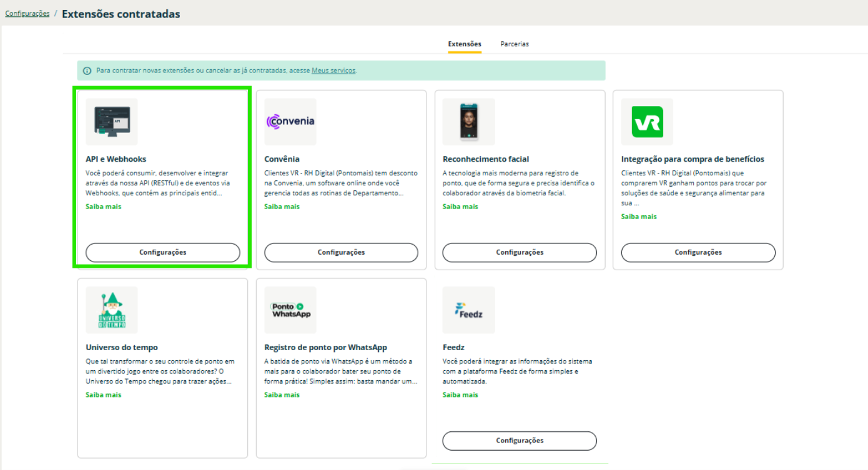Go back via Configurações breadcrumb link
Viewport: 868px width, 470px height.
[x=27, y=14]
